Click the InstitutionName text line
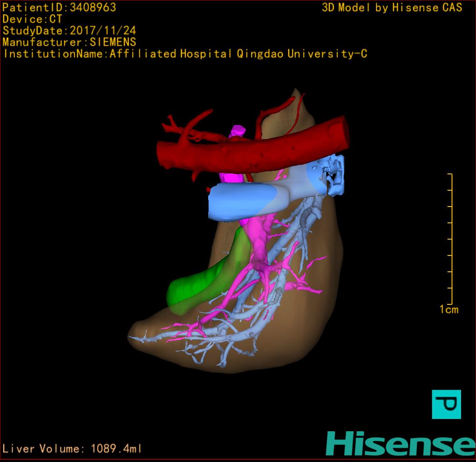476x462 pixels. tap(185, 54)
